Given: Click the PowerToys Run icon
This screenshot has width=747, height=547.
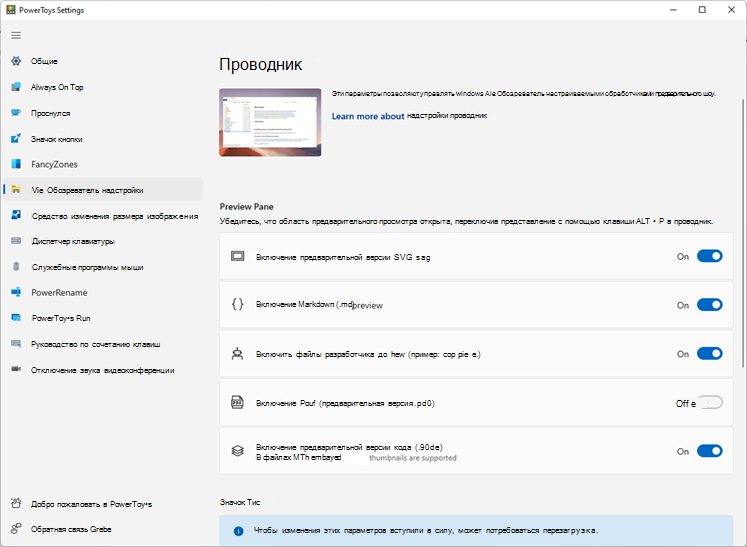Looking at the screenshot, I should 16,318.
